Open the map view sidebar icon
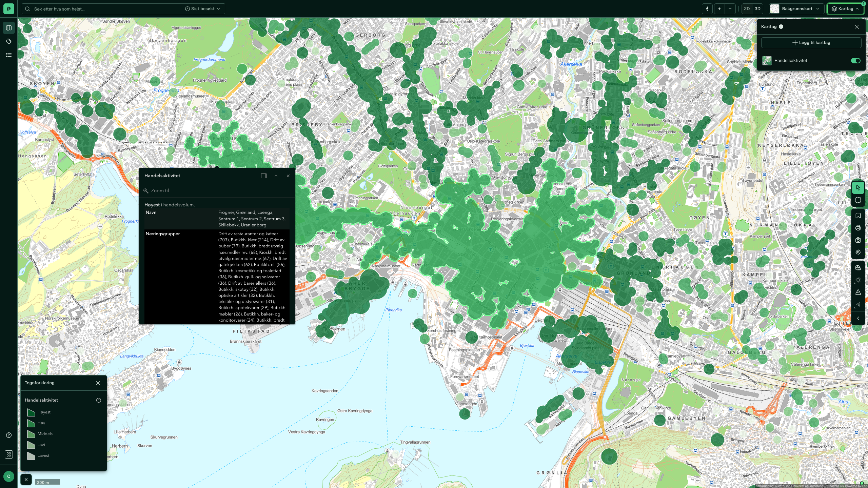 pos(9,28)
